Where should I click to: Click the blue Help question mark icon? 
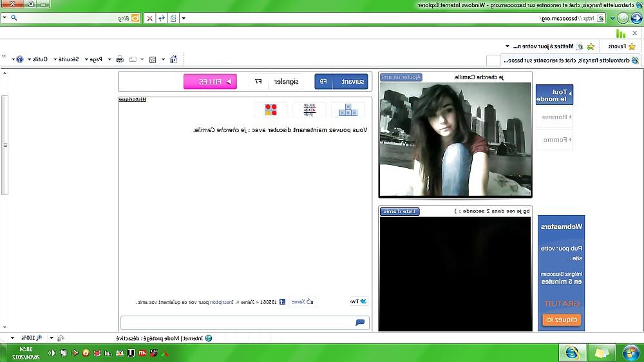pos(20,59)
